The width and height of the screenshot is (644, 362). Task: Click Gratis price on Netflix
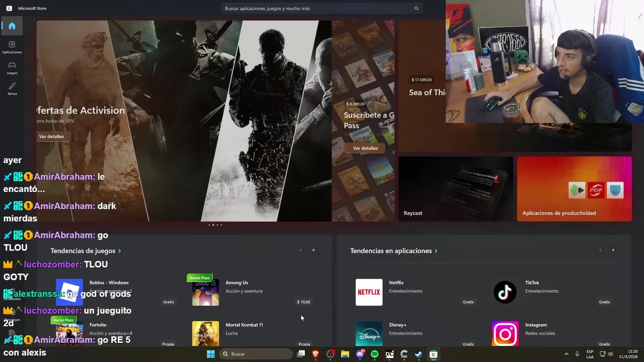click(x=468, y=302)
